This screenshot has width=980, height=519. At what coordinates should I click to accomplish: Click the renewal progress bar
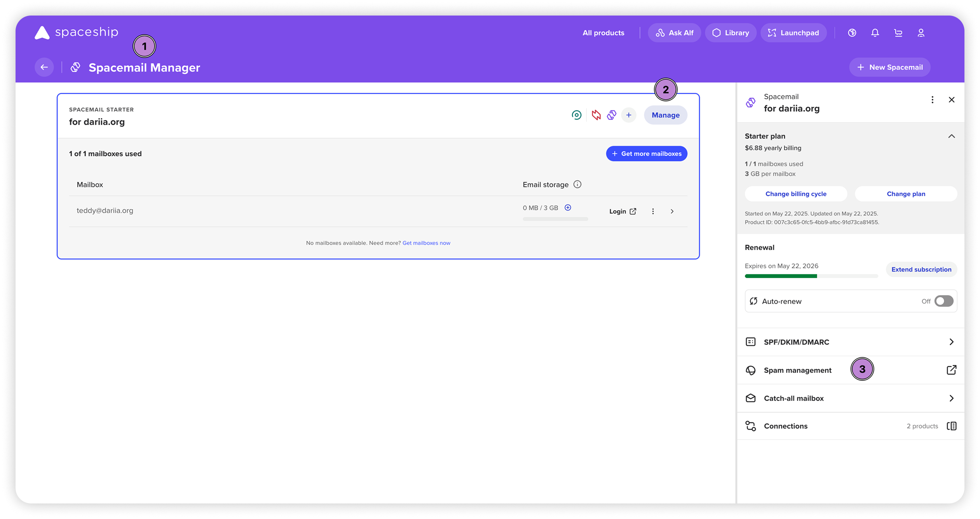pos(811,276)
